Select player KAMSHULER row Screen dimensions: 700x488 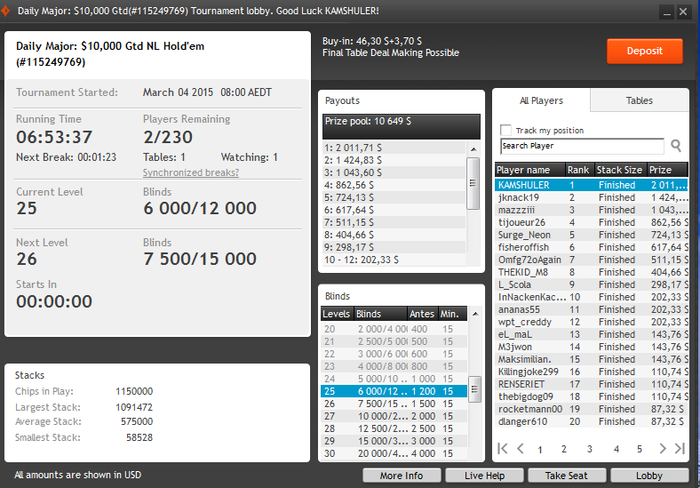(591, 185)
